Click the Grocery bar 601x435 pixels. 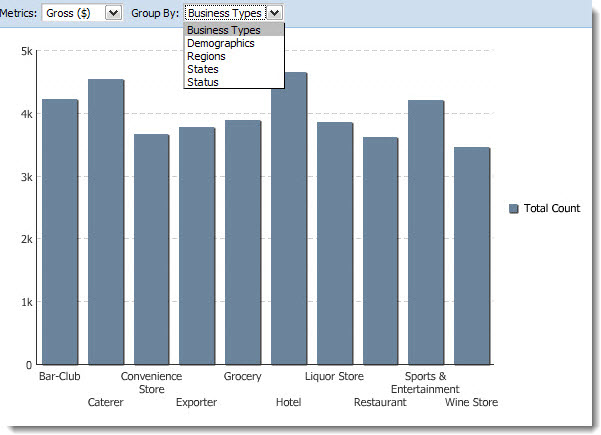[x=243, y=243]
